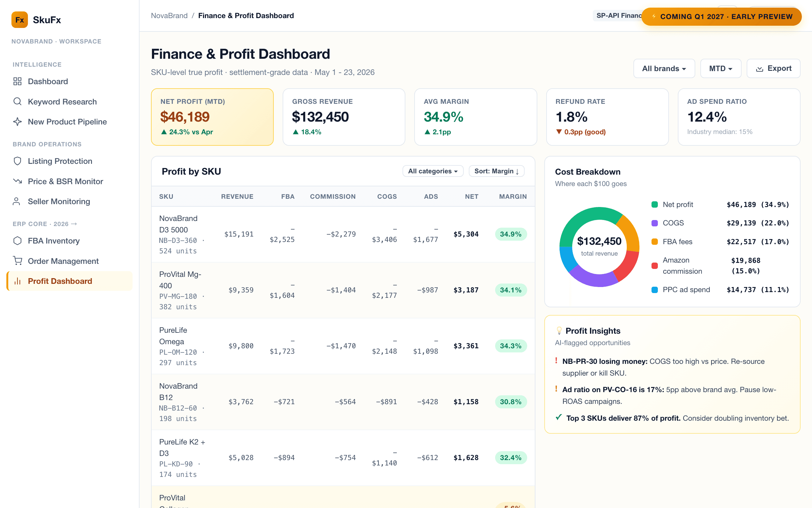Image resolution: width=812 pixels, height=508 pixels.
Task: Go to Keyword Research
Action: point(69,102)
